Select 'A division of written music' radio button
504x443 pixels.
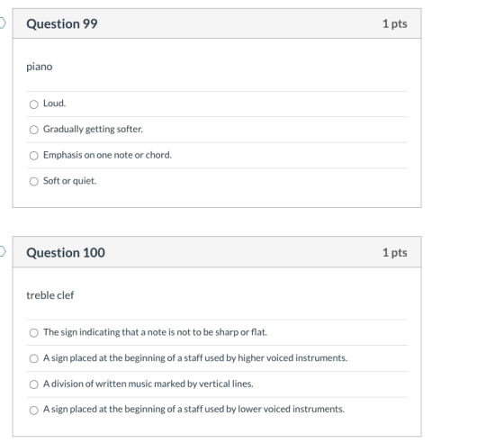click(34, 384)
